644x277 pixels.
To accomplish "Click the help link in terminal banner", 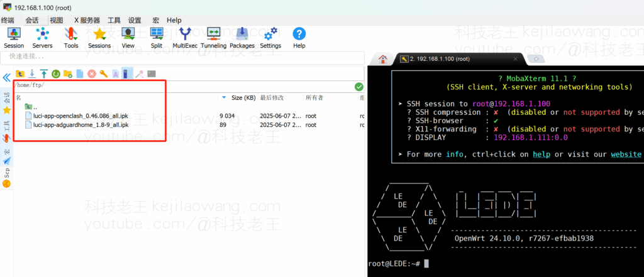I will pyautogui.click(x=541, y=155).
